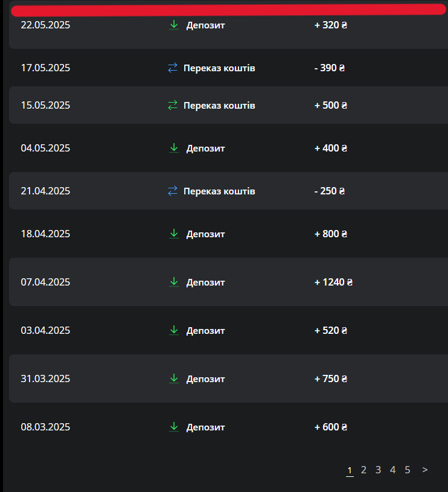
Task: Click the red bar at top
Action: click(x=228, y=10)
